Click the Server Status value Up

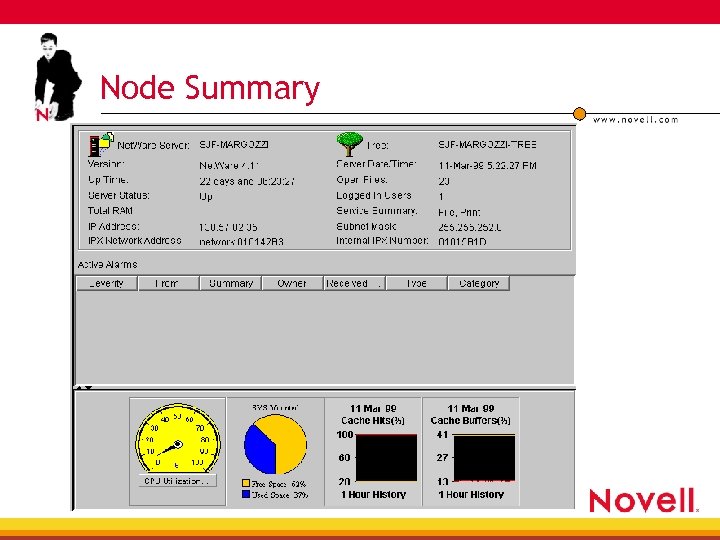205,197
